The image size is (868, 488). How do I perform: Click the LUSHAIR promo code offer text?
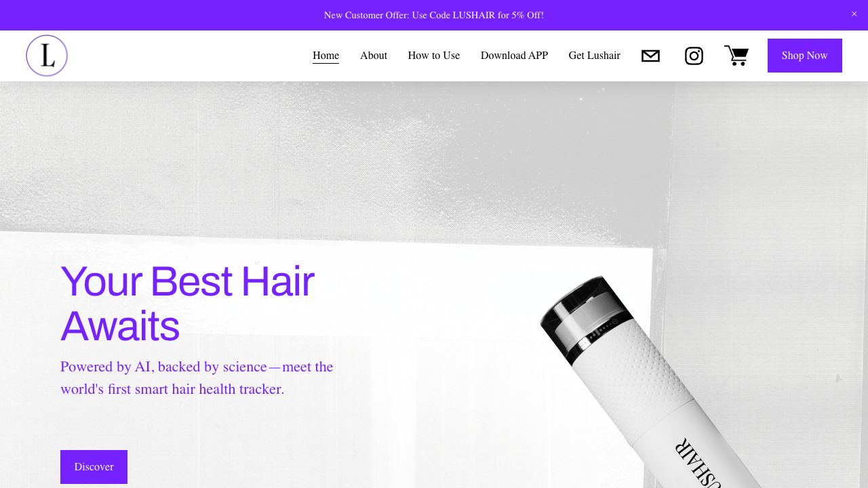pyautogui.click(x=434, y=15)
